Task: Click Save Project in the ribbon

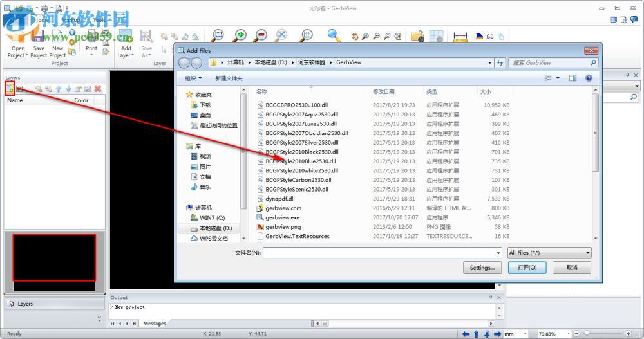Action: click(39, 44)
